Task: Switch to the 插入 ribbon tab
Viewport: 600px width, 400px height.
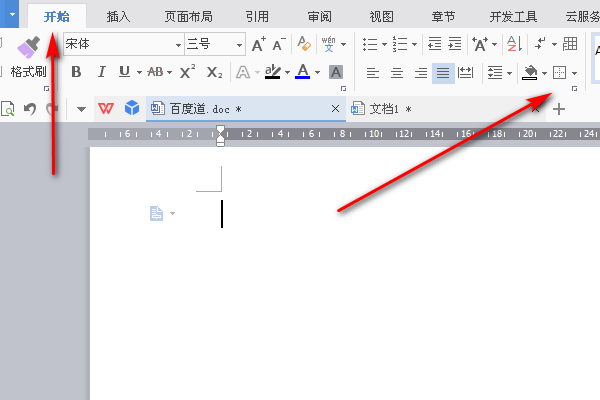Action: tap(118, 16)
